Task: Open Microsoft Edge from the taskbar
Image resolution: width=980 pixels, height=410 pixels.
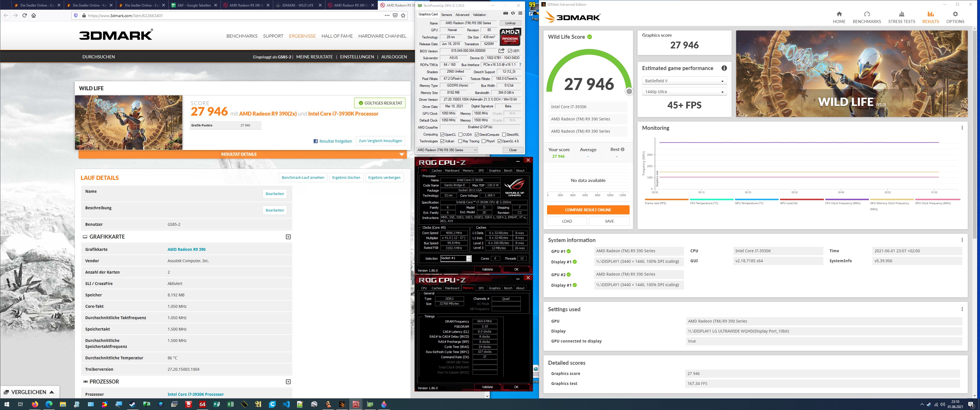Action: (x=49, y=404)
